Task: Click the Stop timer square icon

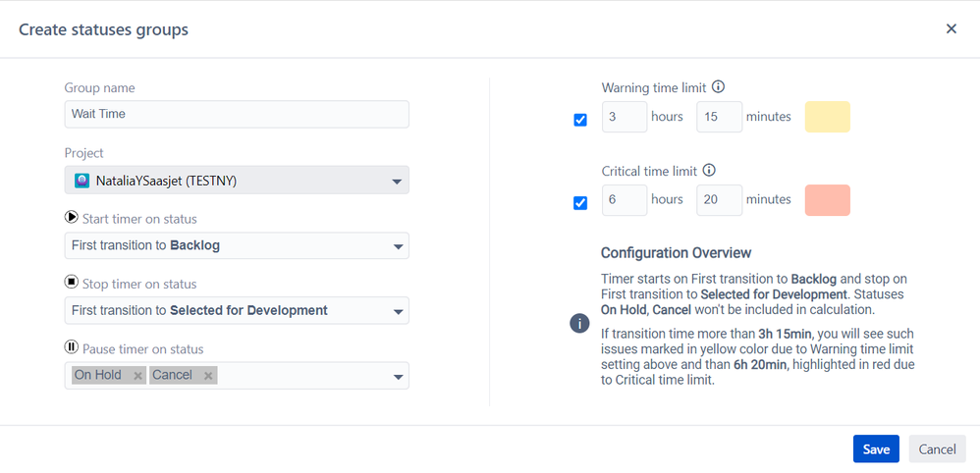Action: (71, 283)
